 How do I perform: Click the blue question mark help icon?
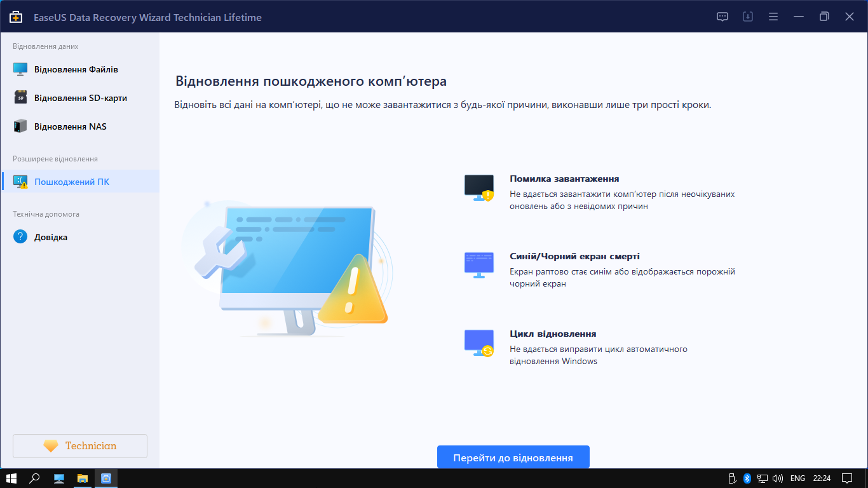(20, 237)
